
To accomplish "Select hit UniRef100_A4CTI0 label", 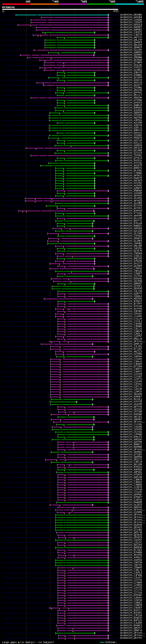I will [x=131, y=37].
